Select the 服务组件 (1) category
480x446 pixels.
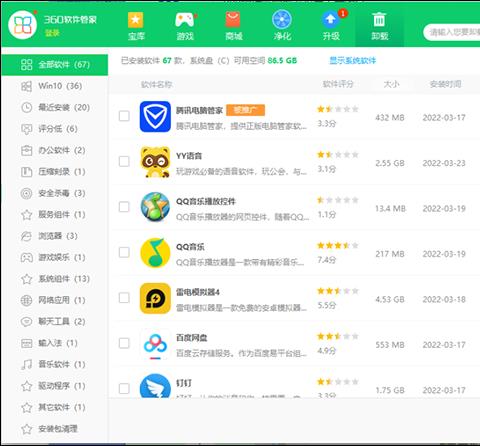tap(55, 214)
